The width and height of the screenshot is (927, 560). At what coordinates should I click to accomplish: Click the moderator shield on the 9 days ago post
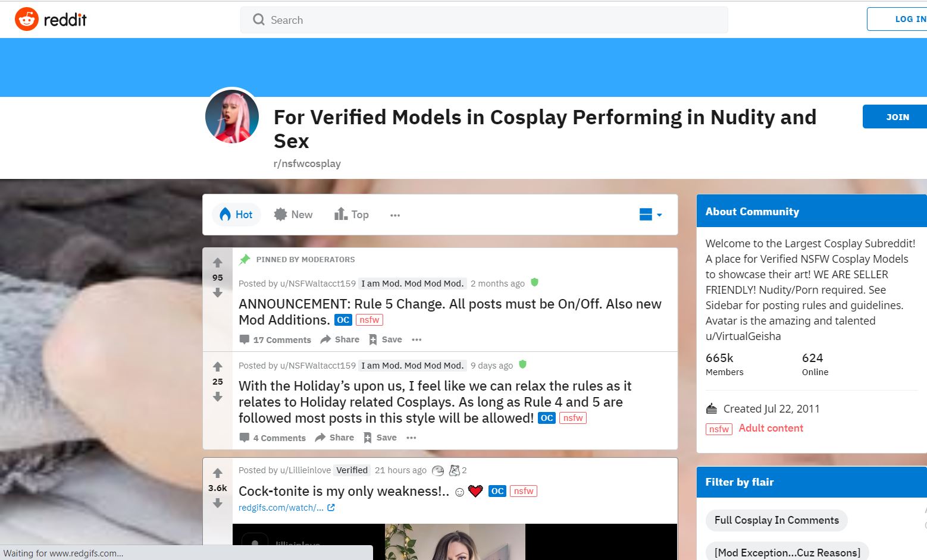[x=522, y=364]
